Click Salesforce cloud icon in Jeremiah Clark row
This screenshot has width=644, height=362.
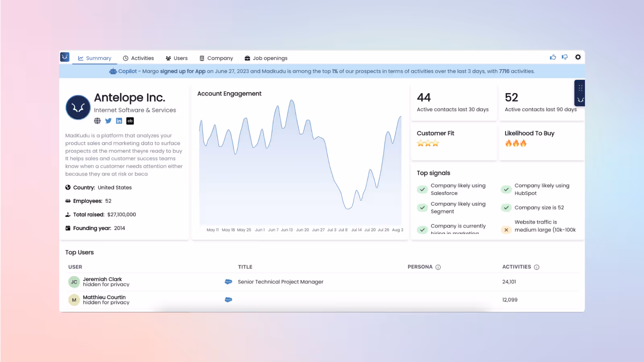click(228, 282)
